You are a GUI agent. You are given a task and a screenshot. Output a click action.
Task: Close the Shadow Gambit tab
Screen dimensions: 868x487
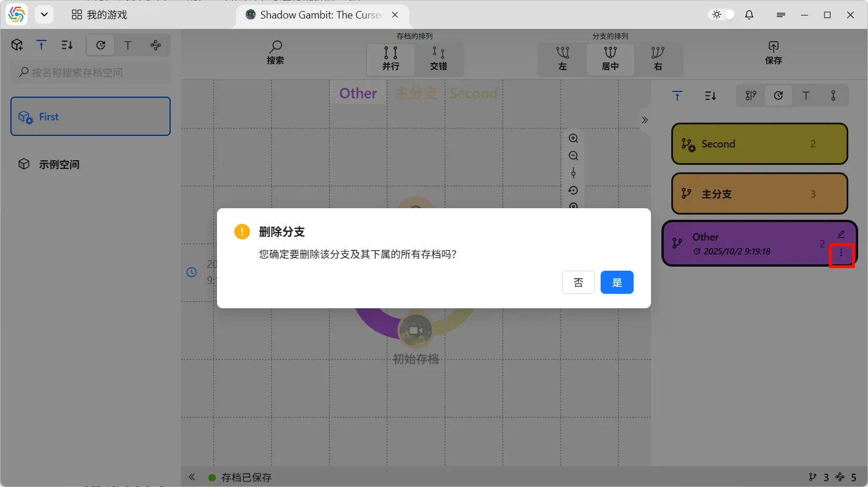point(395,15)
